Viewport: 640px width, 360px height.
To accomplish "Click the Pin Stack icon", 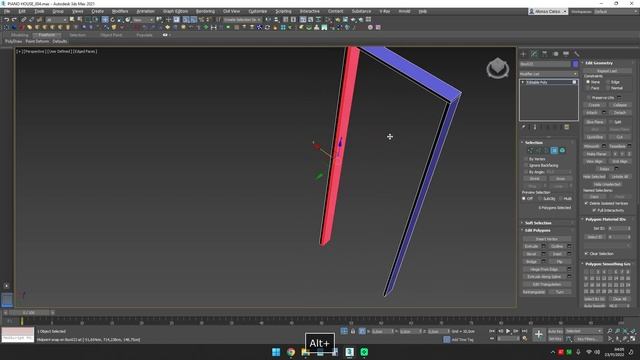I will click(x=524, y=127).
